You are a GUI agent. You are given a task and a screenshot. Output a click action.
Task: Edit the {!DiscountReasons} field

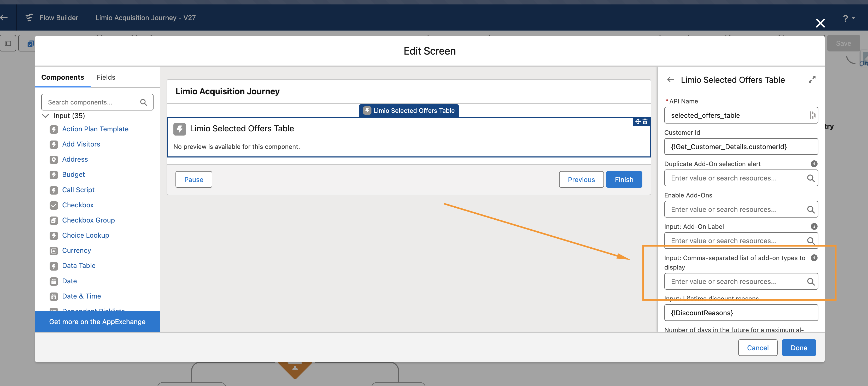coord(741,313)
